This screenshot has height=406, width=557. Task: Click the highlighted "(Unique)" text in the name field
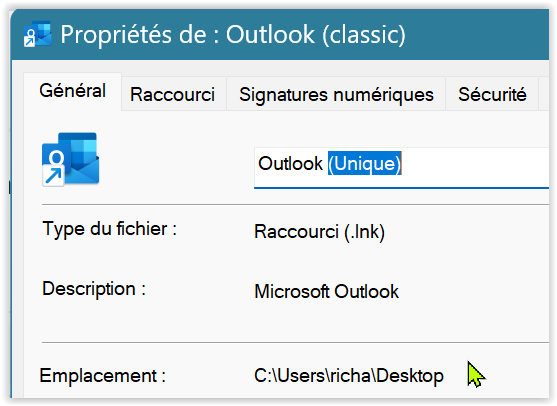[364, 163]
